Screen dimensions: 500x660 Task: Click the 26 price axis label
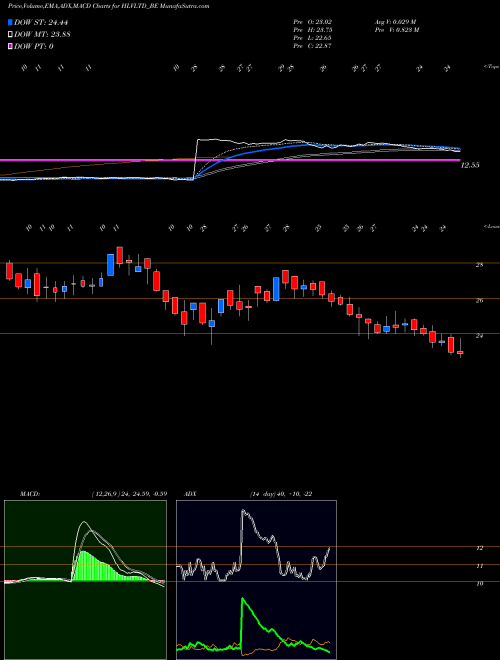click(x=479, y=301)
